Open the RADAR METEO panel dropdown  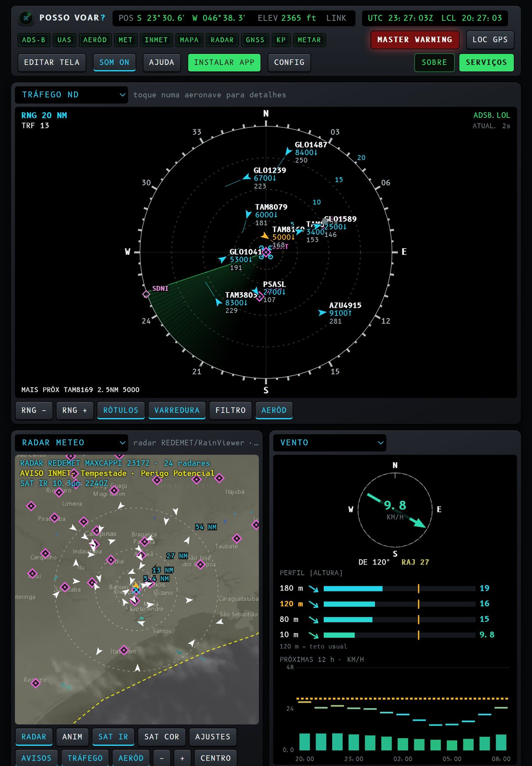[x=71, y=443]
